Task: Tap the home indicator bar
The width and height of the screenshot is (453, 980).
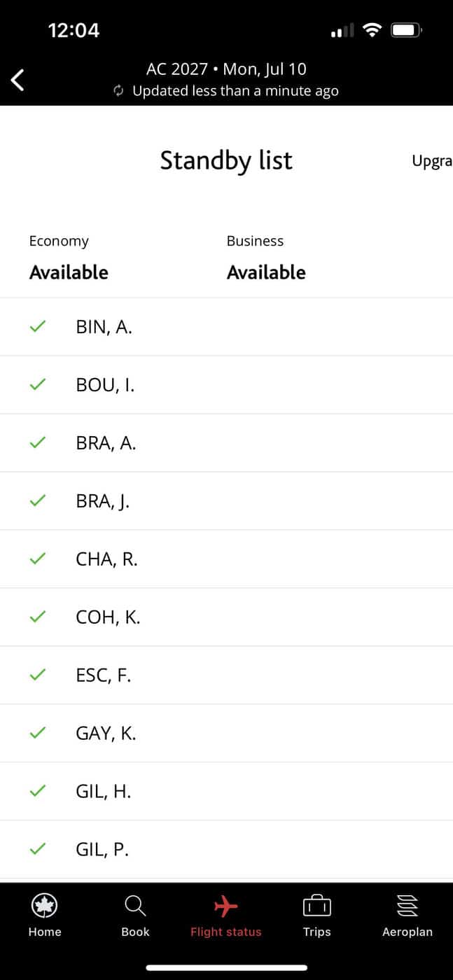Action: point(226,968)
